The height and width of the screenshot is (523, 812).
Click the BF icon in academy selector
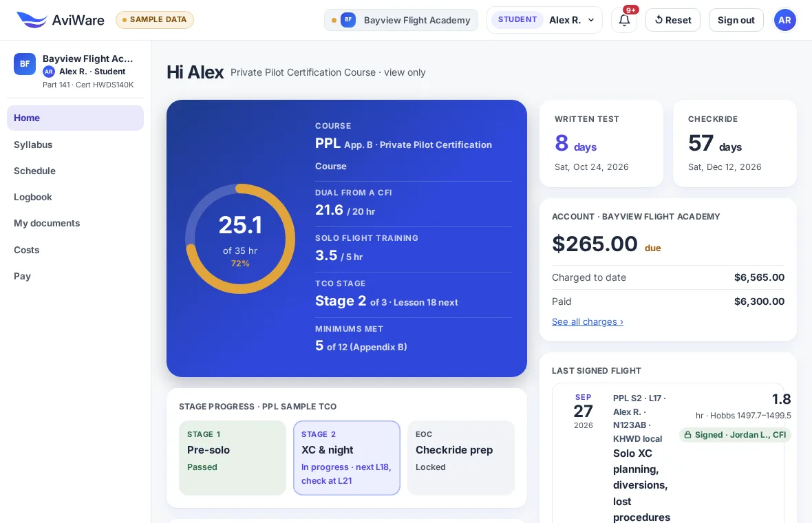(x=348, y=20)
